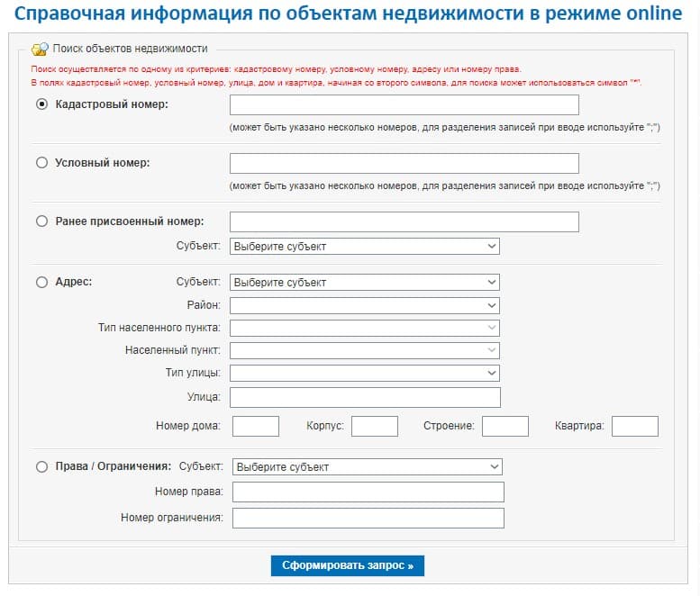Click the search objects key icon
700x596 pixels.
(x=40, y=49)
